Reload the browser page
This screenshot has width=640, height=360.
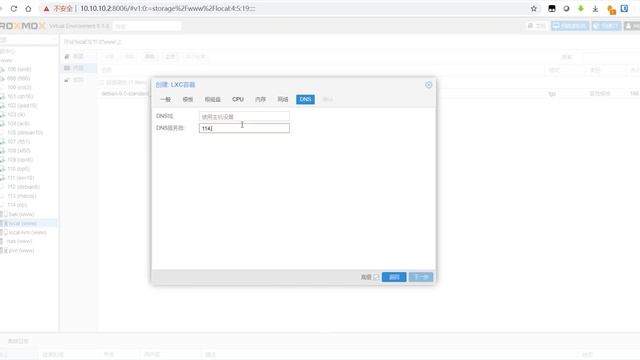point(14,9)
